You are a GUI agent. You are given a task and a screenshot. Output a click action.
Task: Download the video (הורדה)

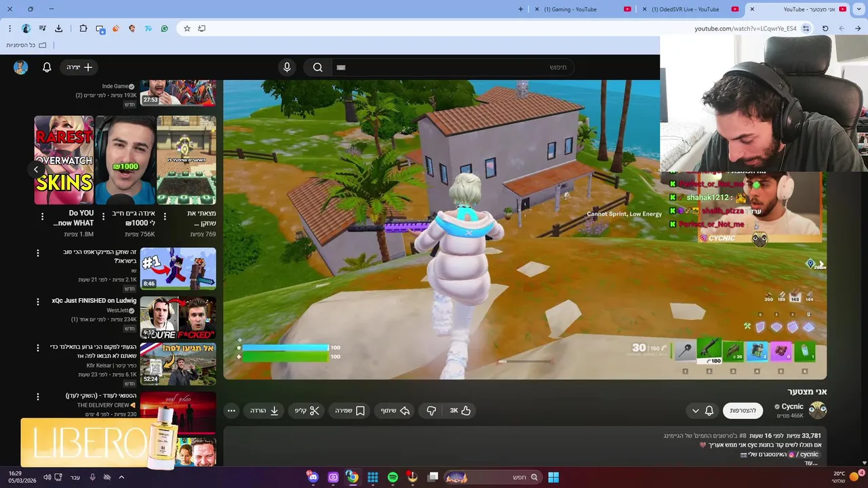pos(264,411)
